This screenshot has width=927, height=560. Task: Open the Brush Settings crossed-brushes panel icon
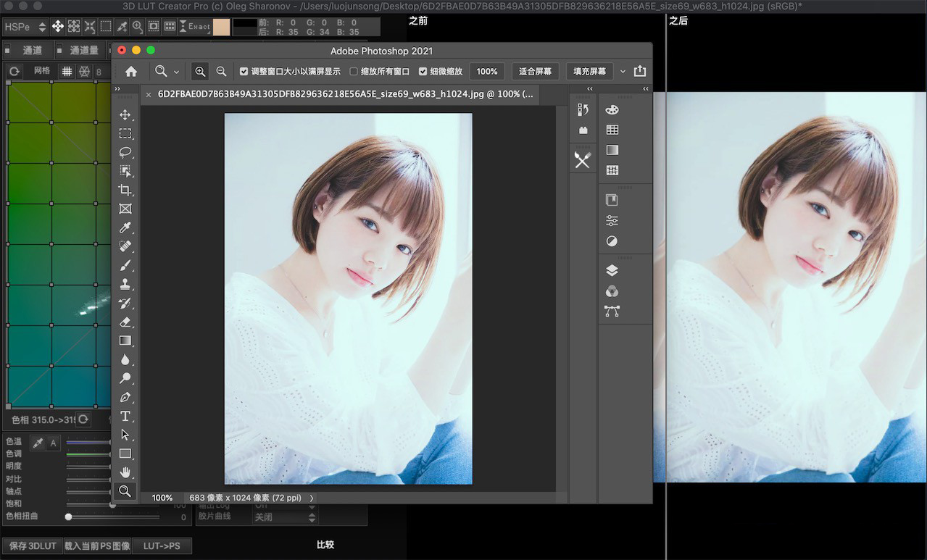click(583, 160)
